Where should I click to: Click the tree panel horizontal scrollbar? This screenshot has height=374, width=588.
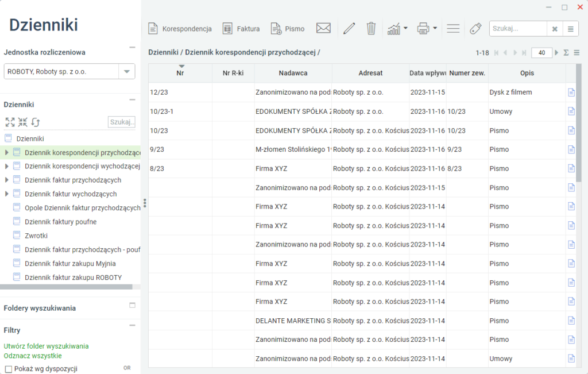point(66,287)
